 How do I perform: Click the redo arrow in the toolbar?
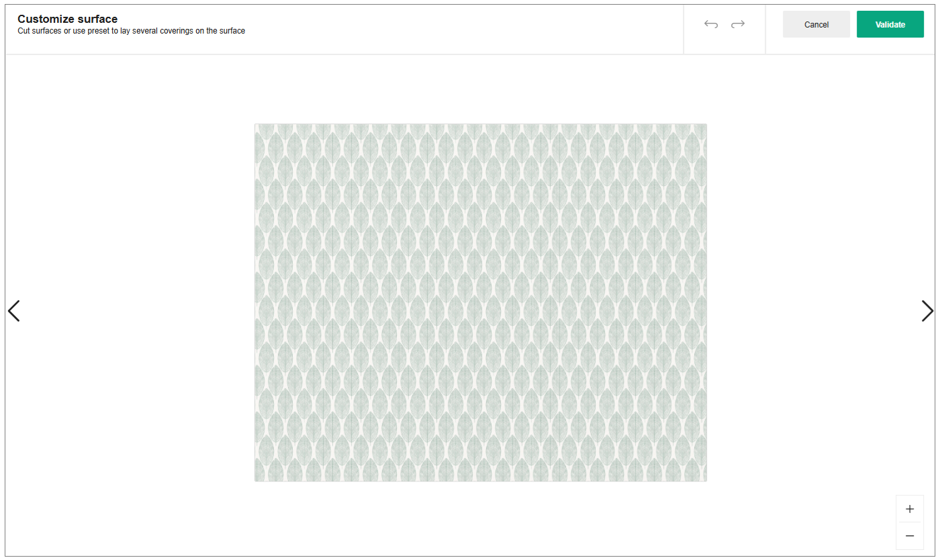click(738, 24)
